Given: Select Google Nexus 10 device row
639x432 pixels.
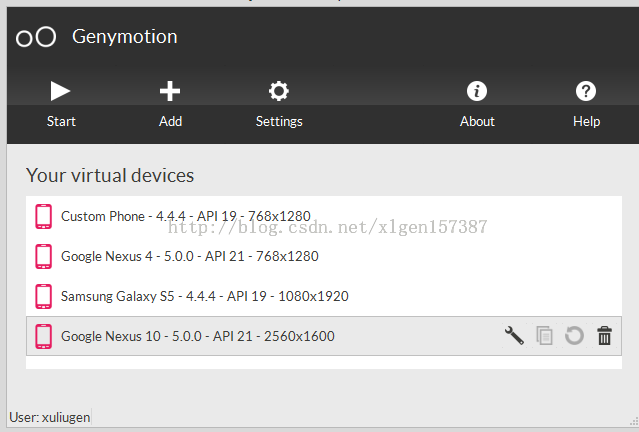Looking at the screenshot, I should [x=198, y=336].
